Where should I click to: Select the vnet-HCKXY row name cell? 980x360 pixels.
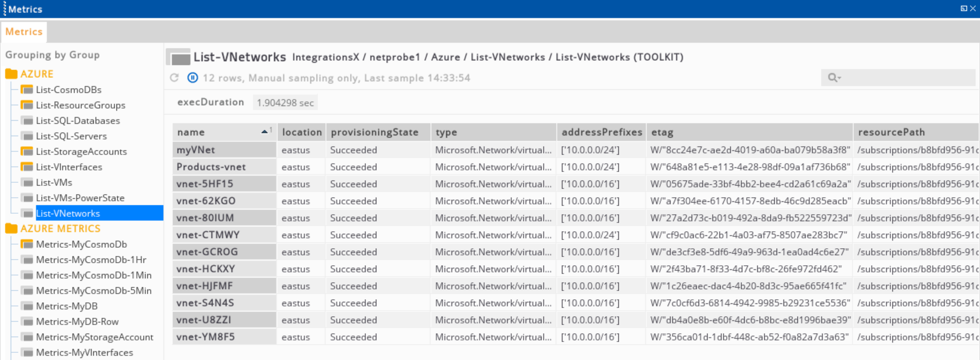(225, 269)
